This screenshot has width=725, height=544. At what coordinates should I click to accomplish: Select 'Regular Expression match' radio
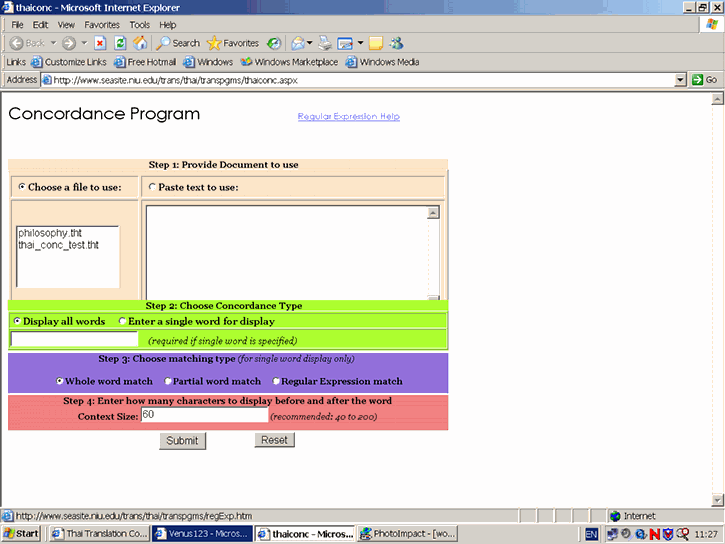[x=276, y=381]
